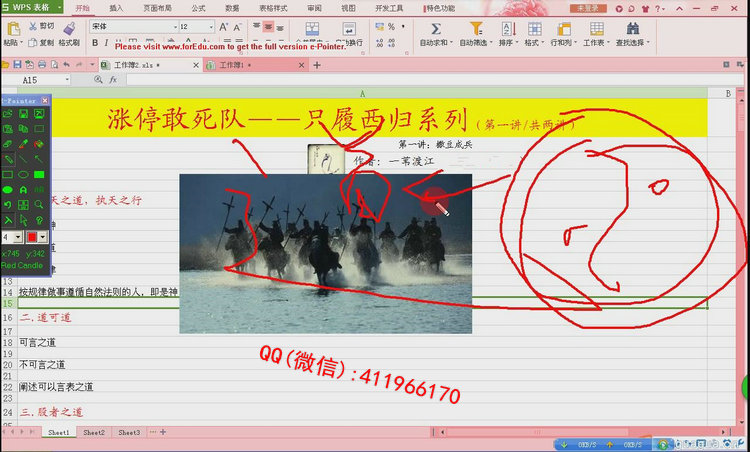Click the plus button to add new document tab
750x452 pixels.
coord(317,65)
